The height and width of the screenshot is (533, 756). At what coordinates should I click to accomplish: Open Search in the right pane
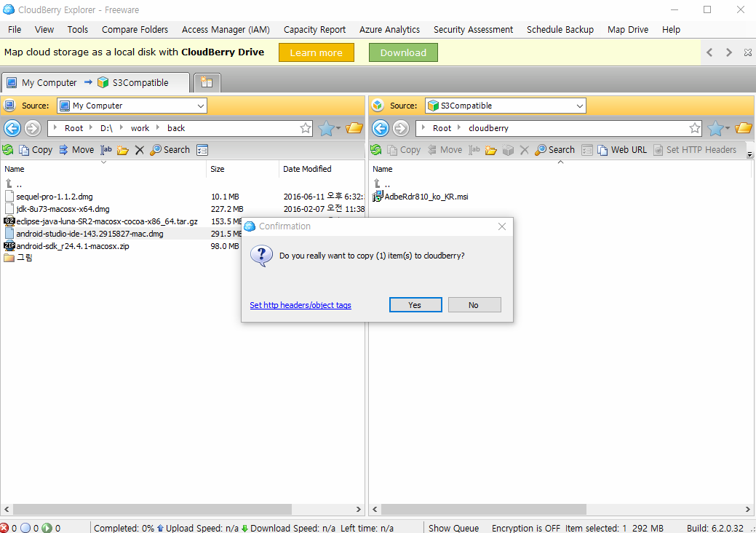pyautogui.click(x=555, y=150)
